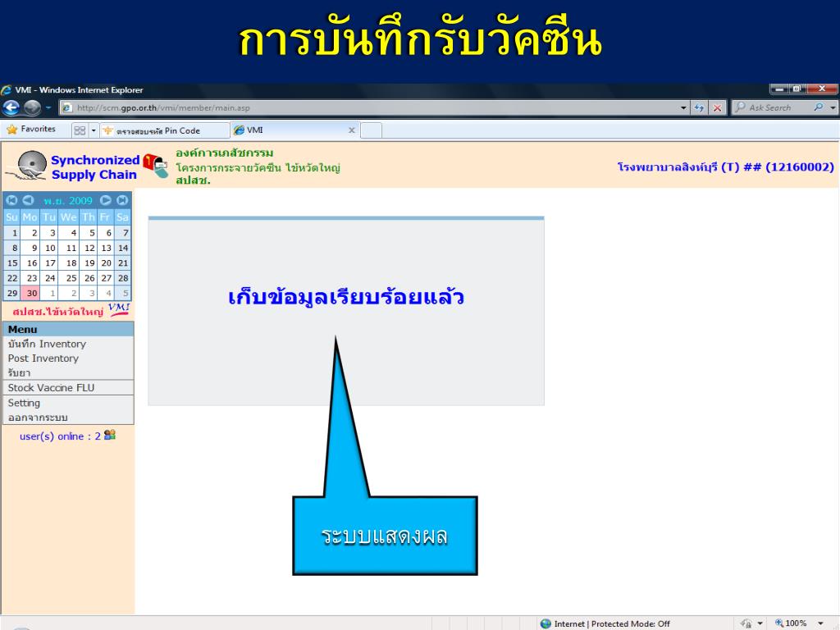Open search provider dropdown arrow

pyautogui.click(x=833, y=107)
